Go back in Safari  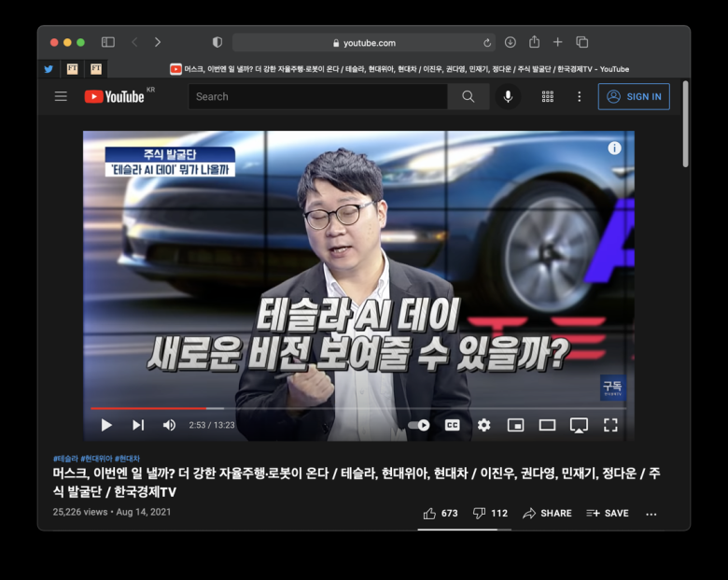[x=134, y=42]
